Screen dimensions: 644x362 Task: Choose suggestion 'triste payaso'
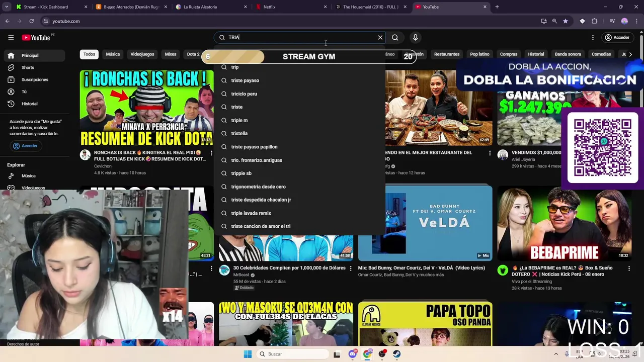(300, 80)
